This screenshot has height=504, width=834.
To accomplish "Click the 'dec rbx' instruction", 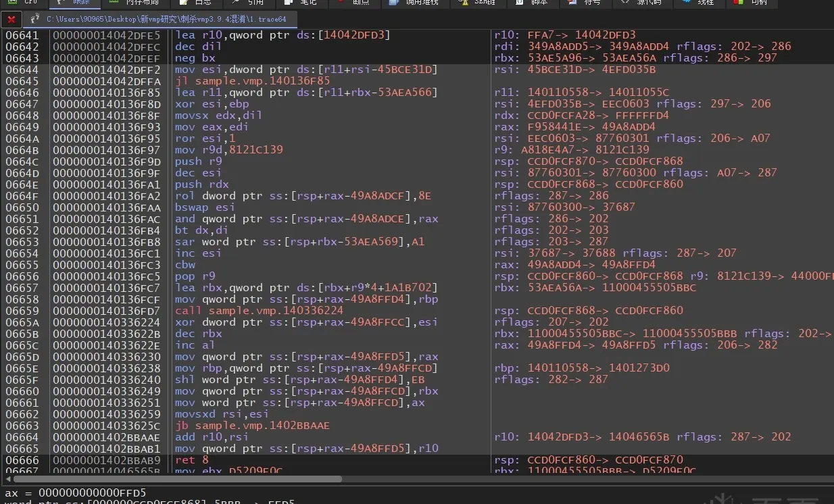I will click(199, 334).
